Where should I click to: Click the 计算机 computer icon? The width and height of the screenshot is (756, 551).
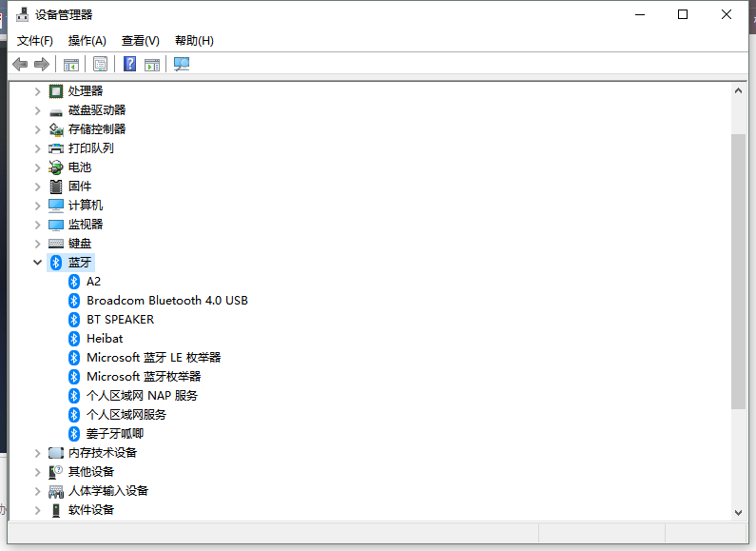pyautogui.click(x=56, y=206)
